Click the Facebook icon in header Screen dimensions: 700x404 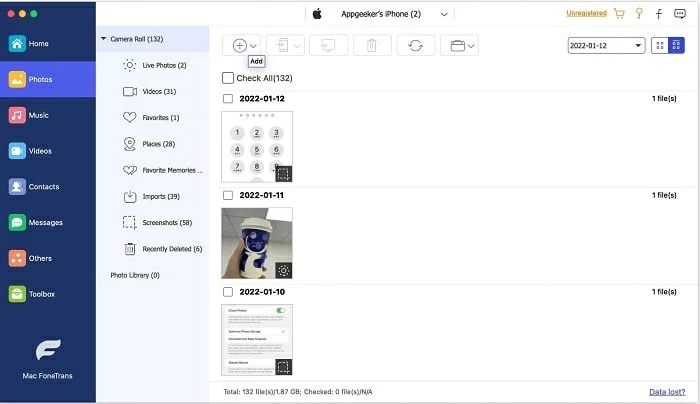[x=659, y=14]
